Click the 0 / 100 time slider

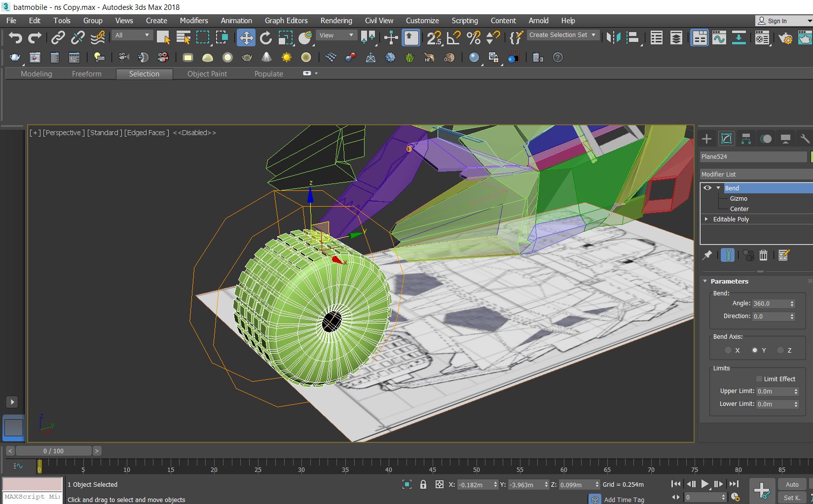53,451
